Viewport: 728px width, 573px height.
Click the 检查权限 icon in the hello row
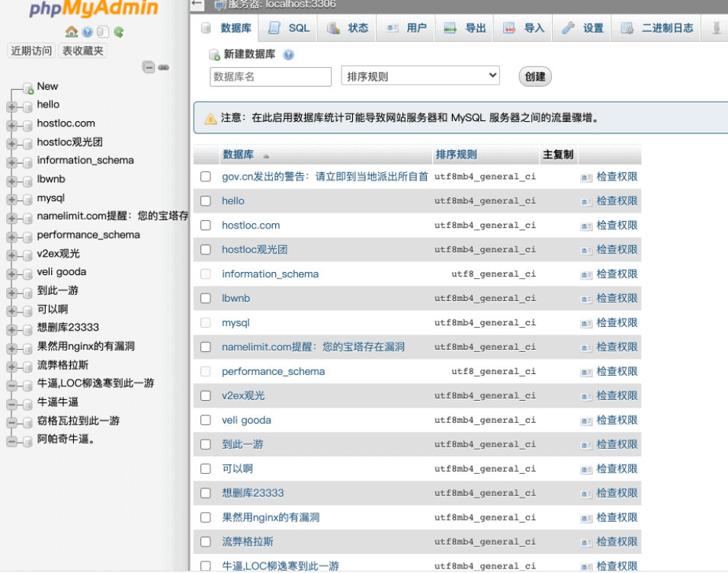coord(586,202)
